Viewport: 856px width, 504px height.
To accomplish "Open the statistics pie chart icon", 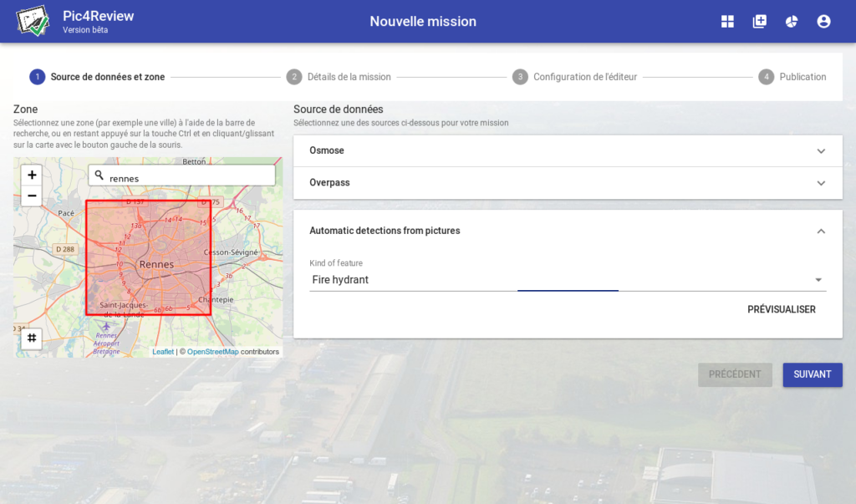I will pyautogui.click(x=791, y=22).
